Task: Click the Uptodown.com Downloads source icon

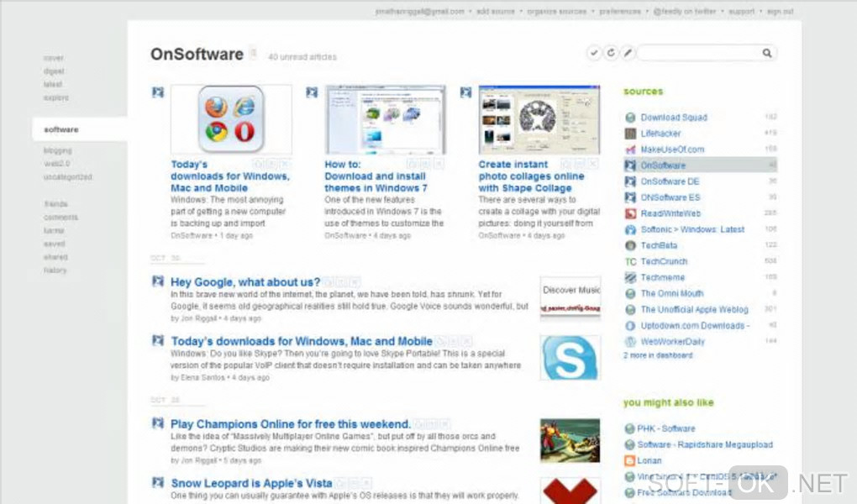Action: pos(630,326)
